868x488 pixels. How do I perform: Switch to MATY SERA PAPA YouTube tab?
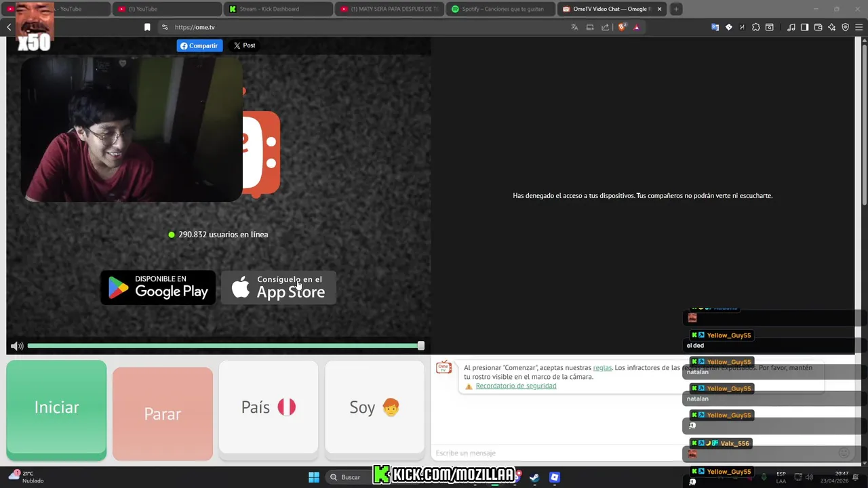coord(389,9)
